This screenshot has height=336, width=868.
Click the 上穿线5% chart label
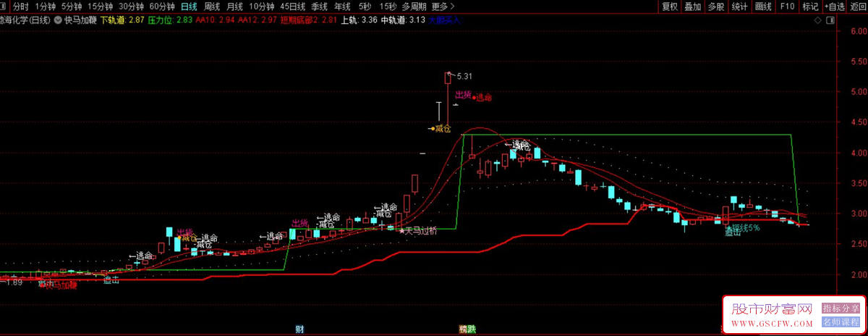pos(742,227)
